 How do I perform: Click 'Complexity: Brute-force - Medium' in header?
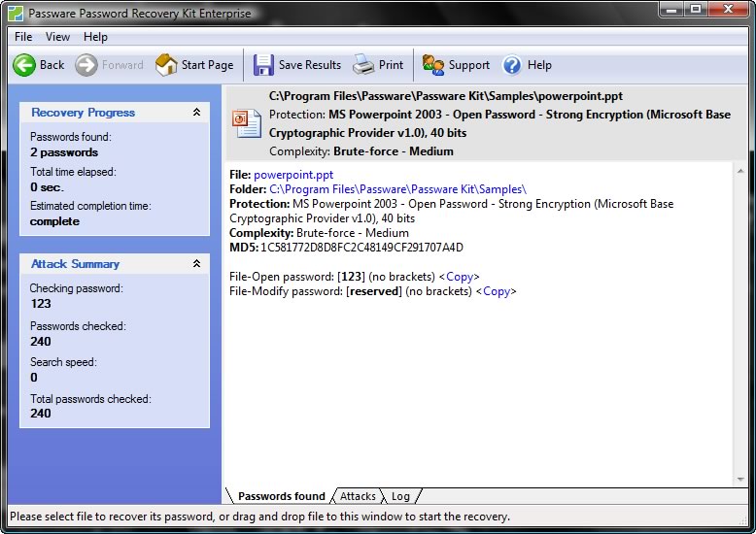point(361,151)
